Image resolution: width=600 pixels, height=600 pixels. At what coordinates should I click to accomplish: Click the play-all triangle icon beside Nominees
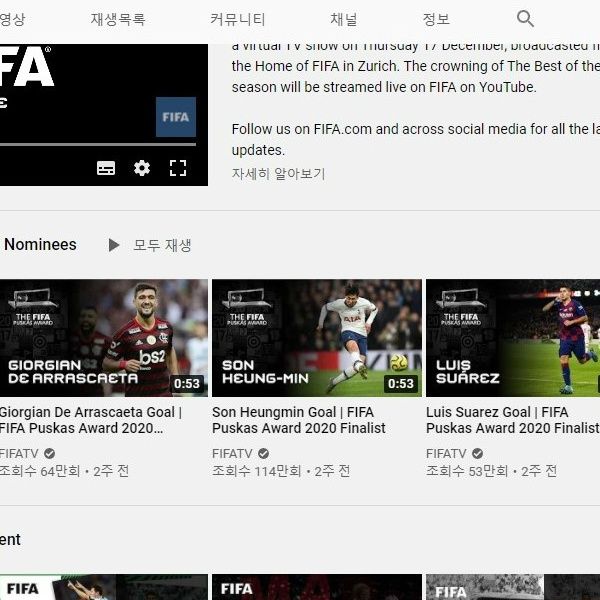(114, 245)
